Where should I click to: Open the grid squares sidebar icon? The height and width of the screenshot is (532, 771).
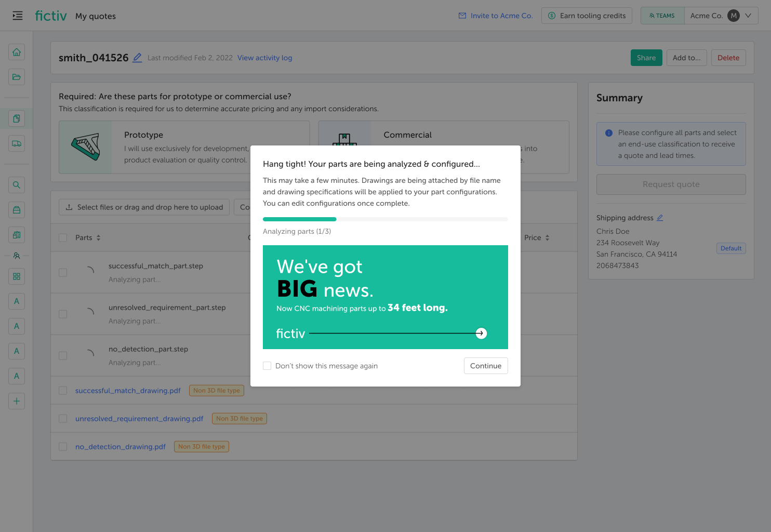17,276
